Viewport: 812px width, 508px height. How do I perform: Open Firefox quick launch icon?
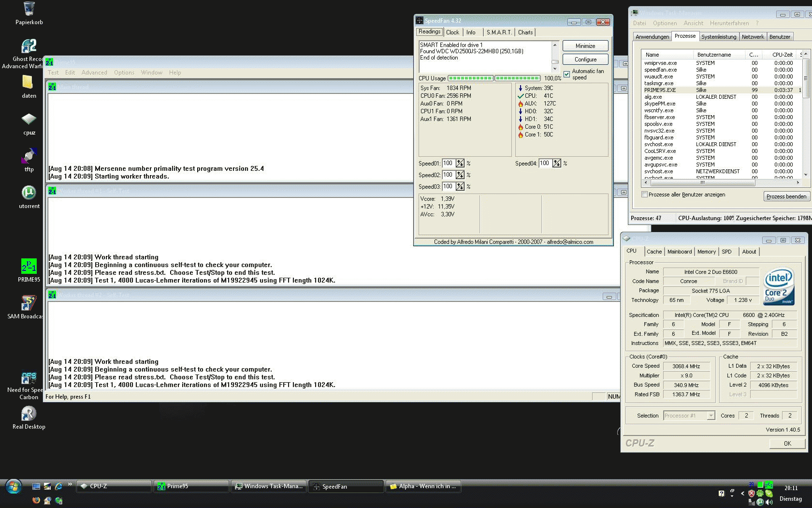[x=36, y=500]
